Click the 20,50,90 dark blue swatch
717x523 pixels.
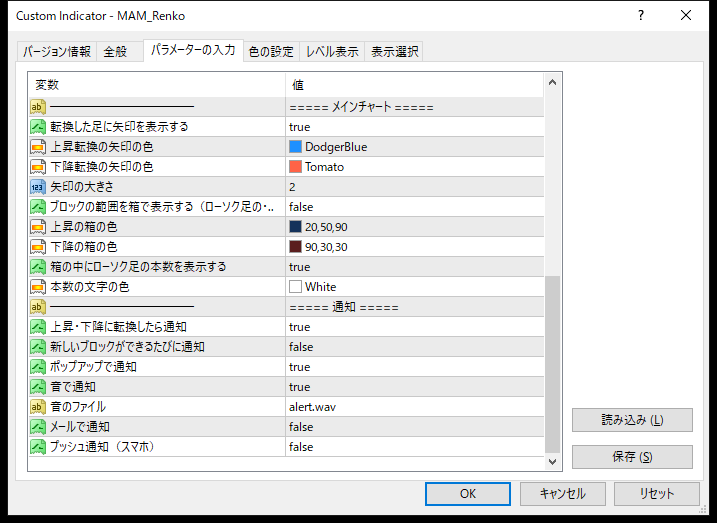[295, 227]
